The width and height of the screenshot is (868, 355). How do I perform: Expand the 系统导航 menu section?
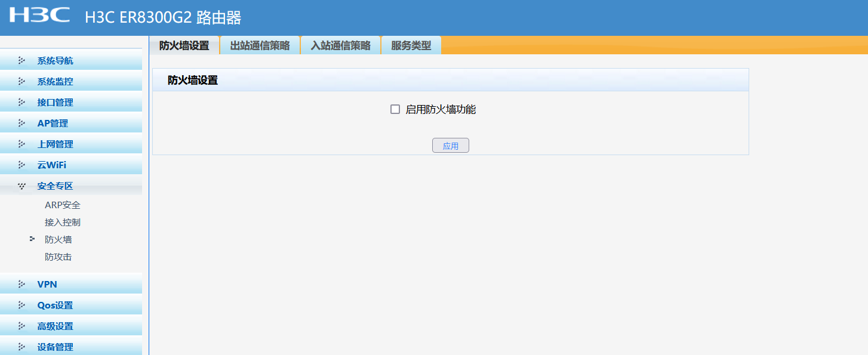pos(71,60)
